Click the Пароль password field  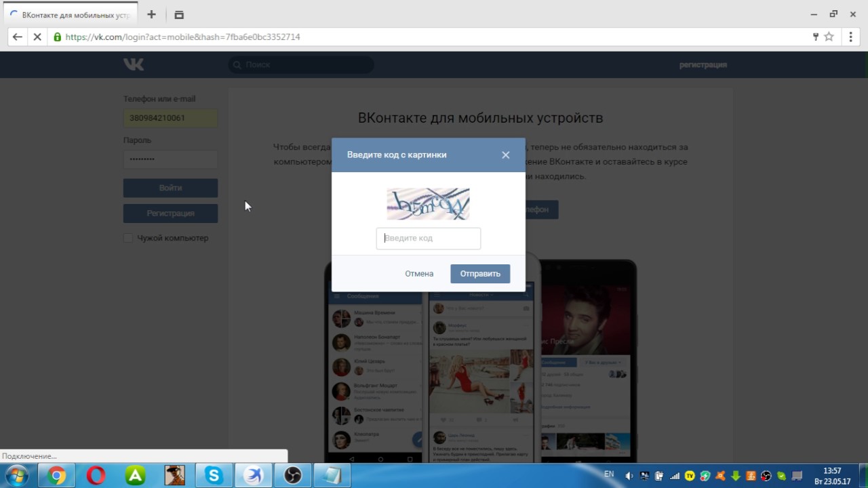tap(170, 159)
